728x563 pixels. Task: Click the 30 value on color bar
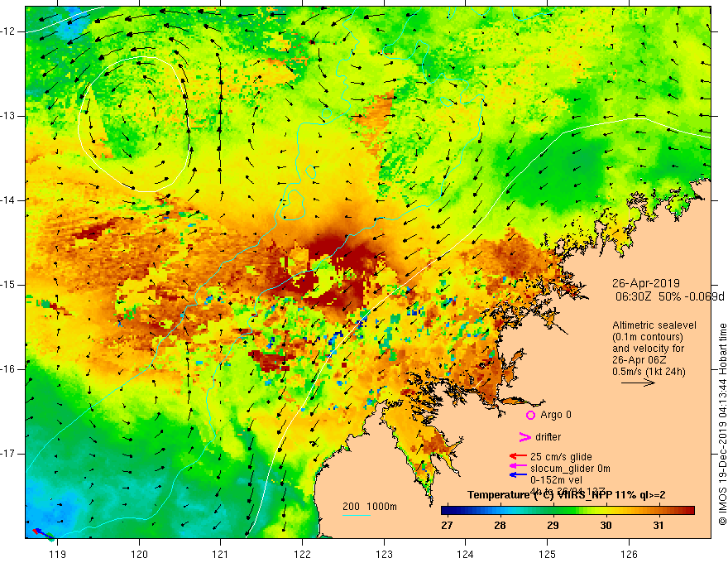point(606,526)
